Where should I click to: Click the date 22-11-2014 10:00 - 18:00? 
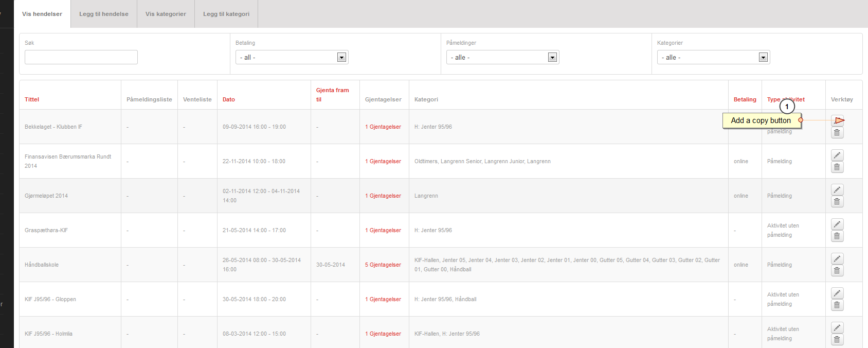point(254,161)
